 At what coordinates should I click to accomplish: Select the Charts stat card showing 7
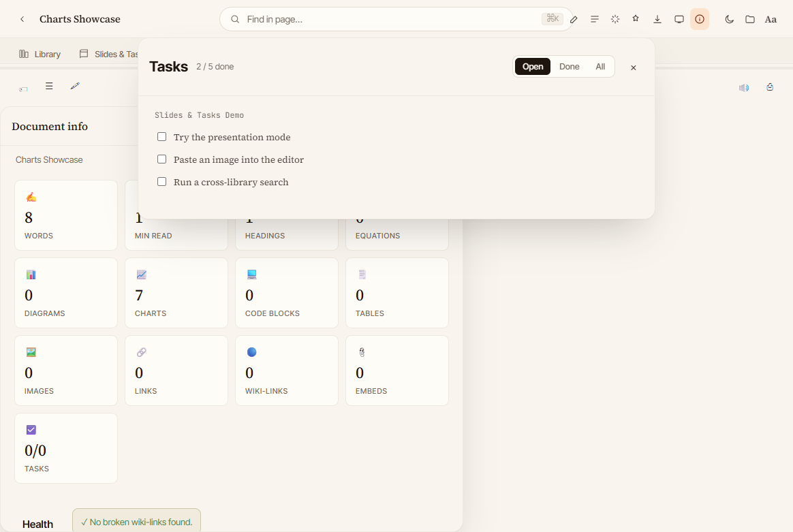click(x=176, y=293)
